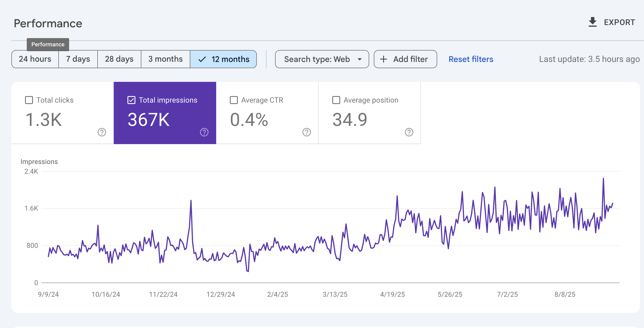Image resolution: width=644 pixels, height=328 pixels.
Task: Enable the Average position checkbox
Action: tap(336, 100)
